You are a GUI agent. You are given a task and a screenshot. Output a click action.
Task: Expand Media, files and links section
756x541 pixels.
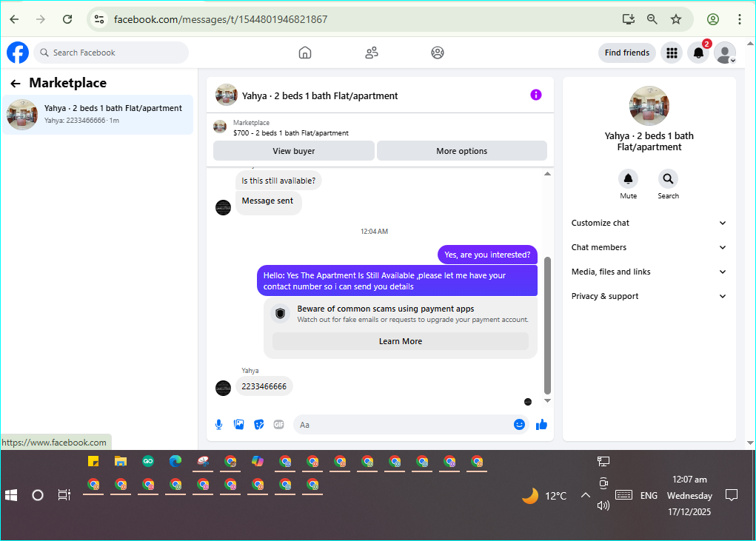pos(649,272)
